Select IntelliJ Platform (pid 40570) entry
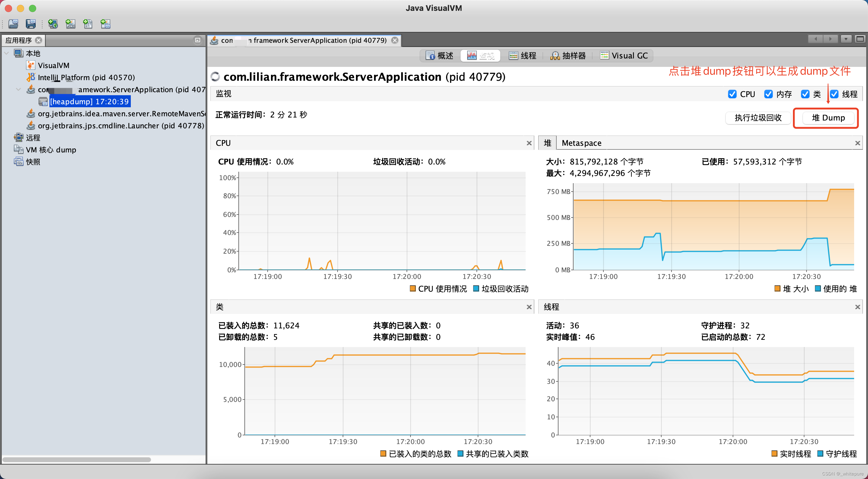The height and width of the screenshot is (479, 868). pos(86,77)
